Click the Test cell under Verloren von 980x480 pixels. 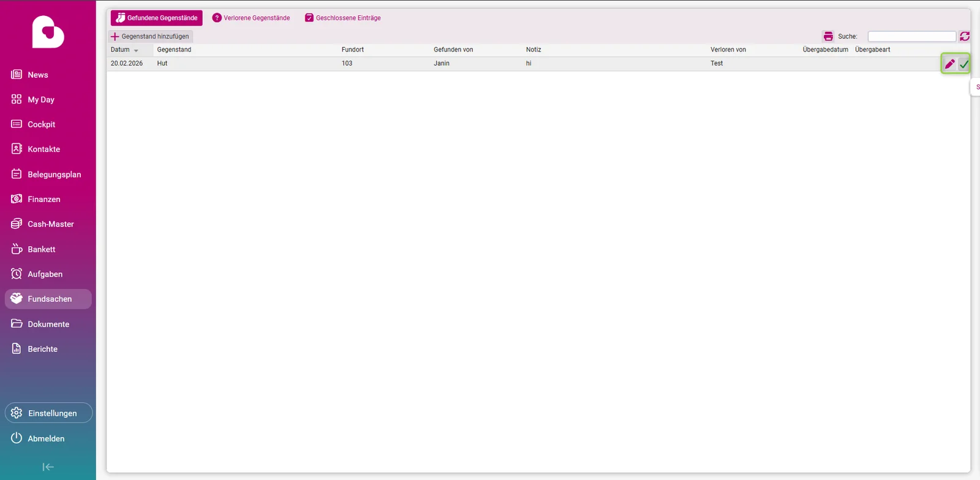[717, 63]
